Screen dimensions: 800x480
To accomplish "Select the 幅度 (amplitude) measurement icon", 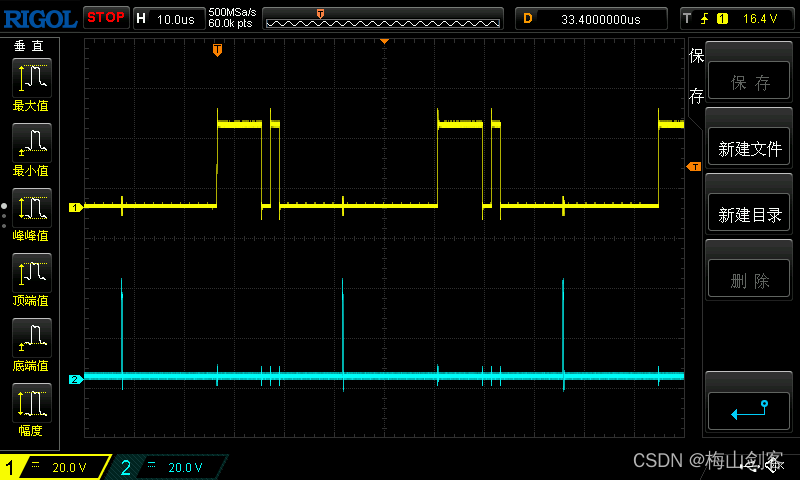I will [x=32, y=403].
